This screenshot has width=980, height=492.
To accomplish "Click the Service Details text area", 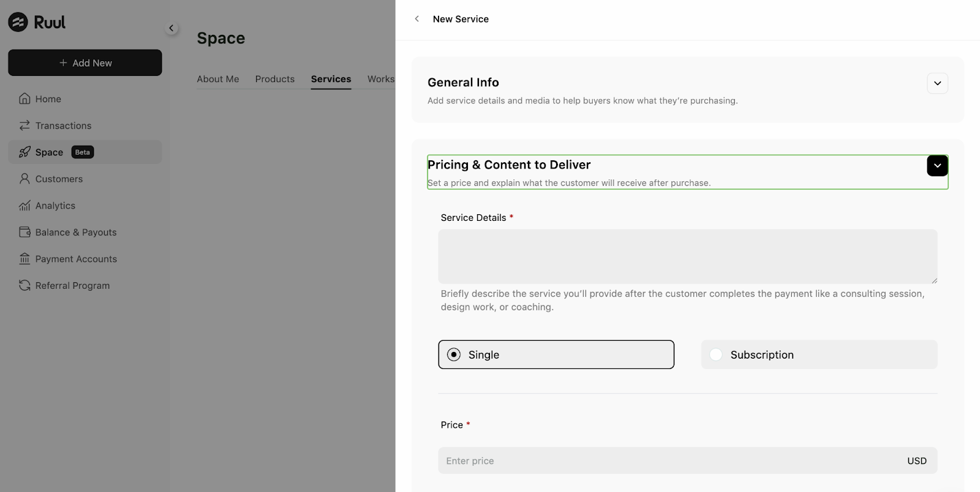I will point(687,256).
